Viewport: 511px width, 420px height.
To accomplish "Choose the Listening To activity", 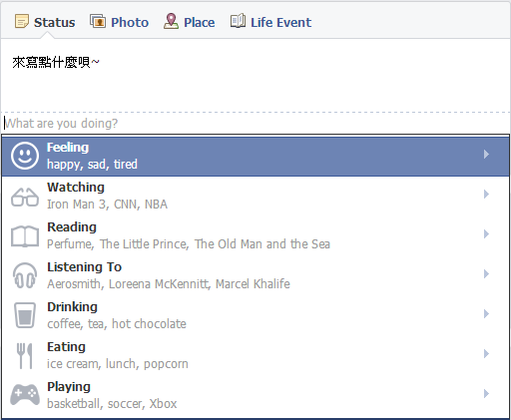I will pyautogui.click(x=255, y=275).
